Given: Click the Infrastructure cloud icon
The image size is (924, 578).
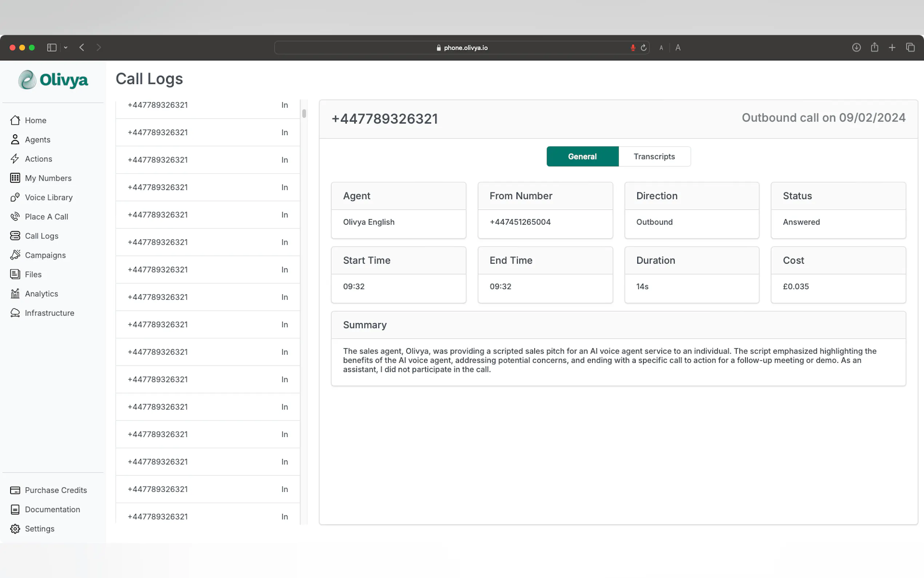Looking at the screenshot, I should (x=15, y=313).
